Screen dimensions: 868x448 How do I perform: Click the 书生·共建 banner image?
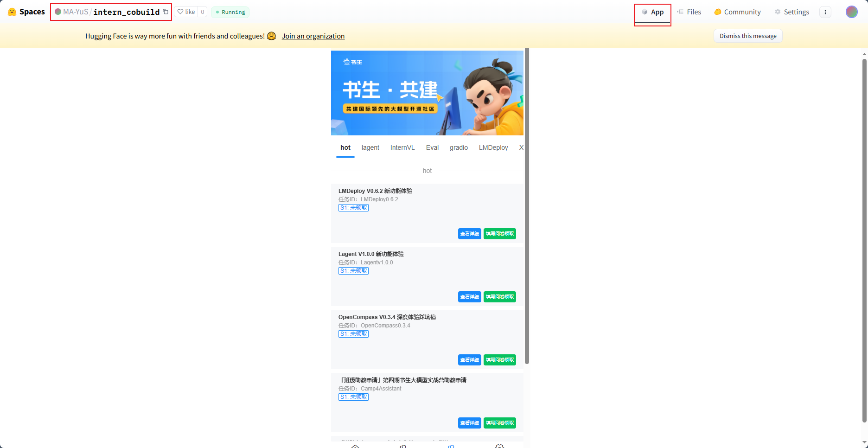click(427, 93)
